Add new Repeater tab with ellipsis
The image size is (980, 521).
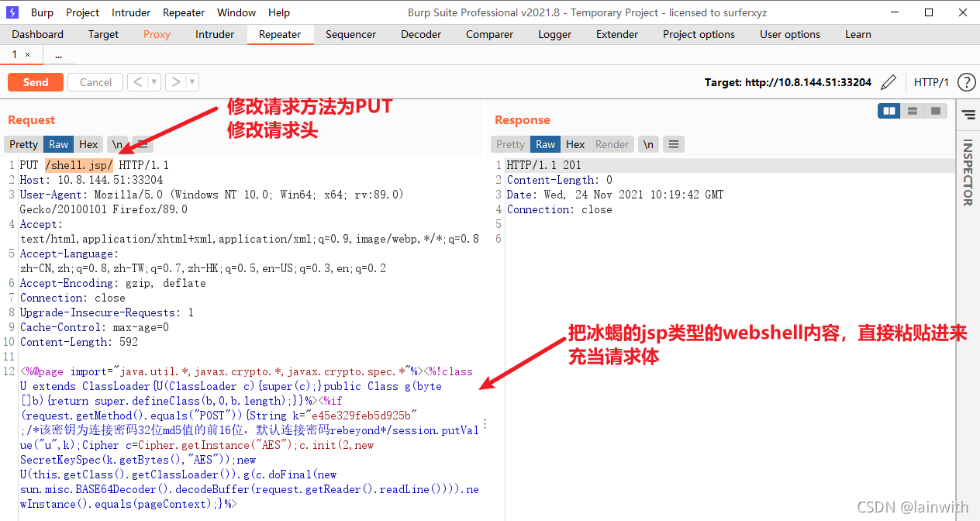(x=58, y=54)
